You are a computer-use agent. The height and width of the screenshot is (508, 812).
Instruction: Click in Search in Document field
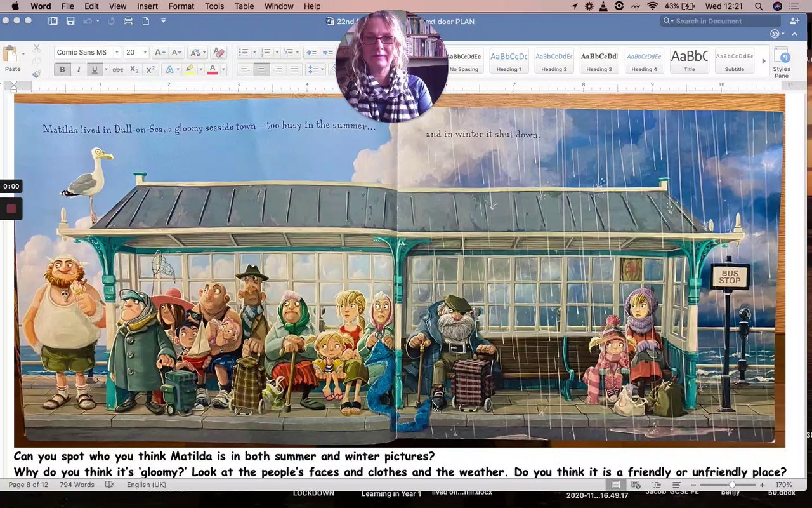pos(720,21)
